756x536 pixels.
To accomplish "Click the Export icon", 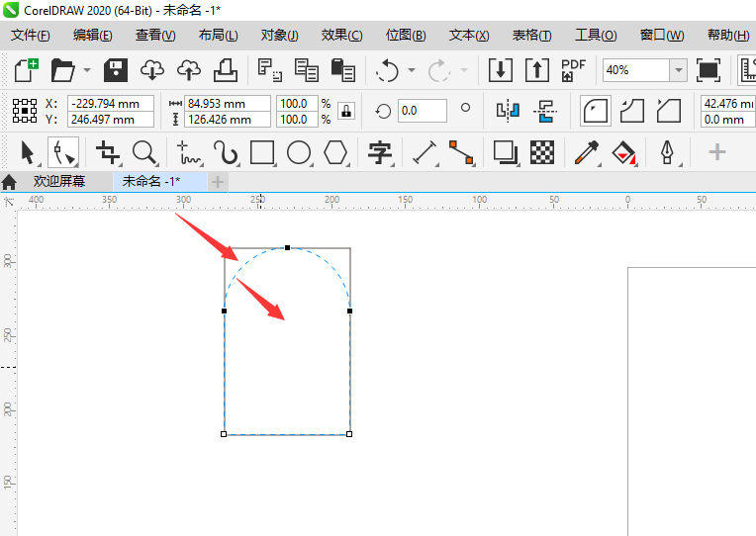I will click(537, 70).
